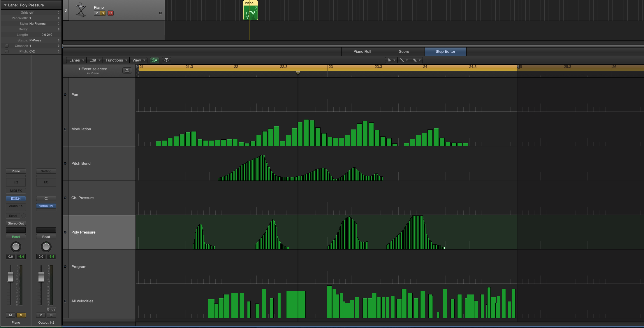
Task: Mute the Piano track header
Action: (97, 13)
